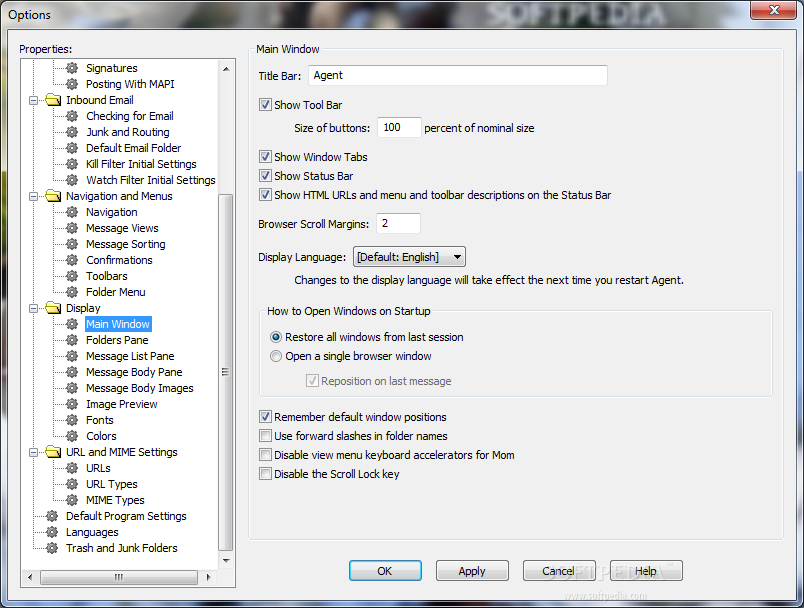This screenshot has height=608, width=804.
Task: Click the OK button
Action: [x=385, y=571]
